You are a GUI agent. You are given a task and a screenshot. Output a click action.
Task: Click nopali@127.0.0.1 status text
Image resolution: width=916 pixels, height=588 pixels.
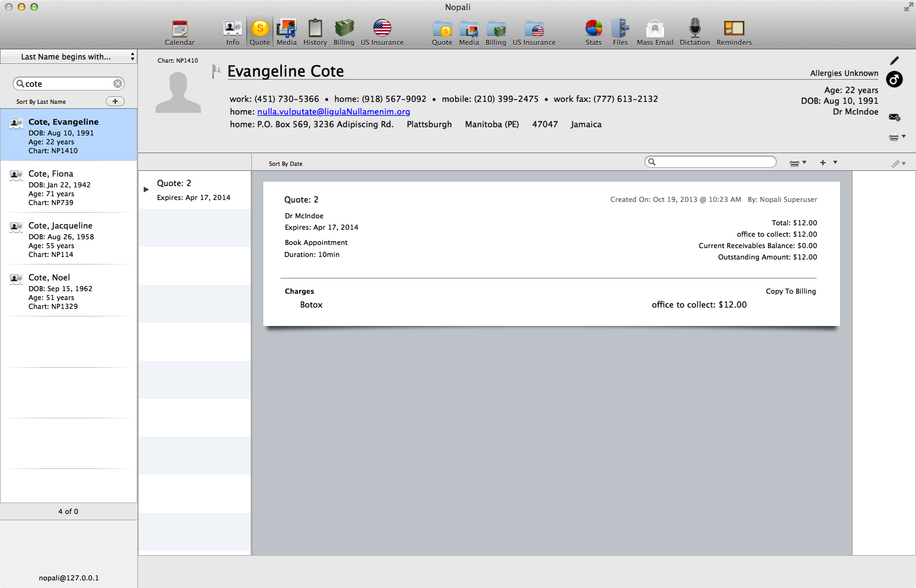pos(68,578)
